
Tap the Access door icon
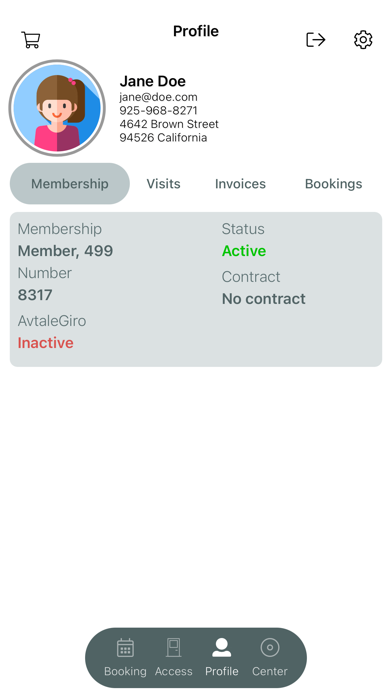tap(174, 648)
